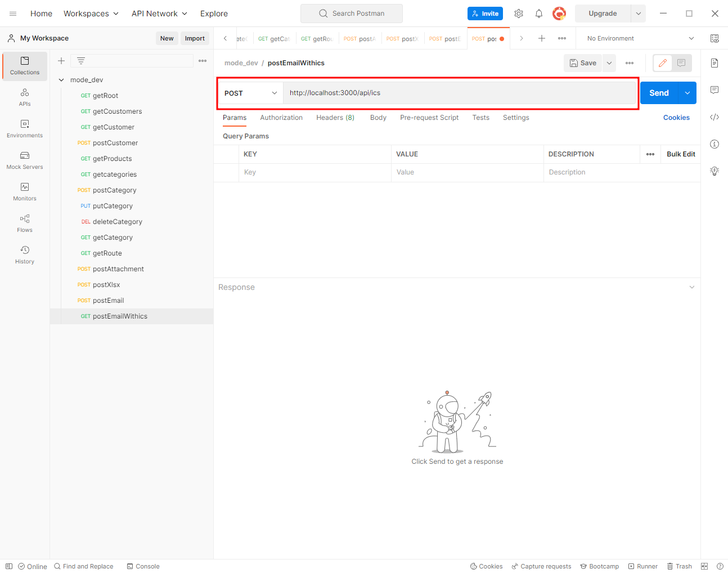Open Runner in status bar
The image size is (728, 573).
(642, 566)
